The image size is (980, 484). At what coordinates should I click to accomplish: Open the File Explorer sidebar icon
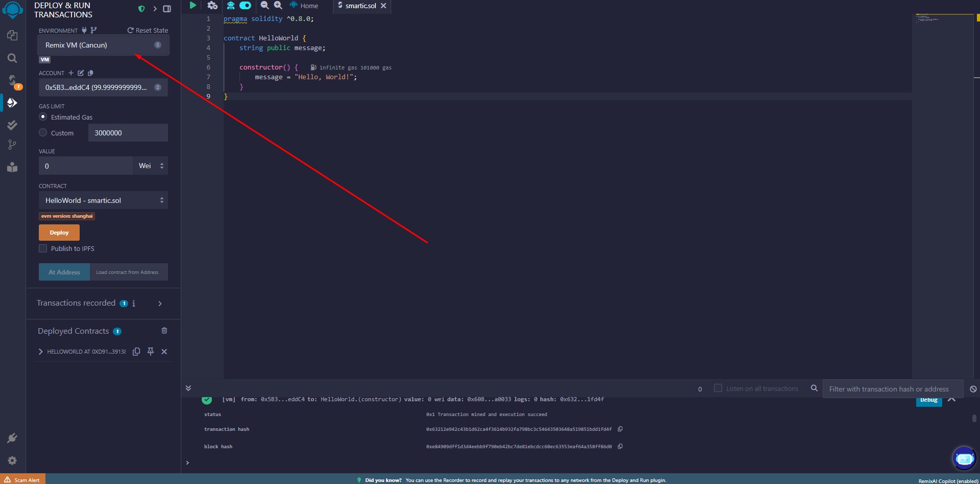12,35
